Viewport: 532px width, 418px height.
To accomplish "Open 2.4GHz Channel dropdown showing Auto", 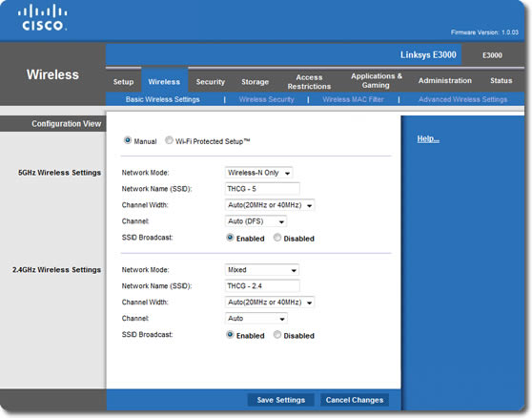I will 256,319.
